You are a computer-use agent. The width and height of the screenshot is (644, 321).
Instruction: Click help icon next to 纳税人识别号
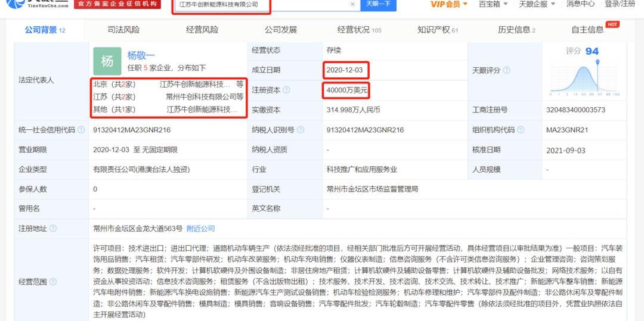coord(300,130)
